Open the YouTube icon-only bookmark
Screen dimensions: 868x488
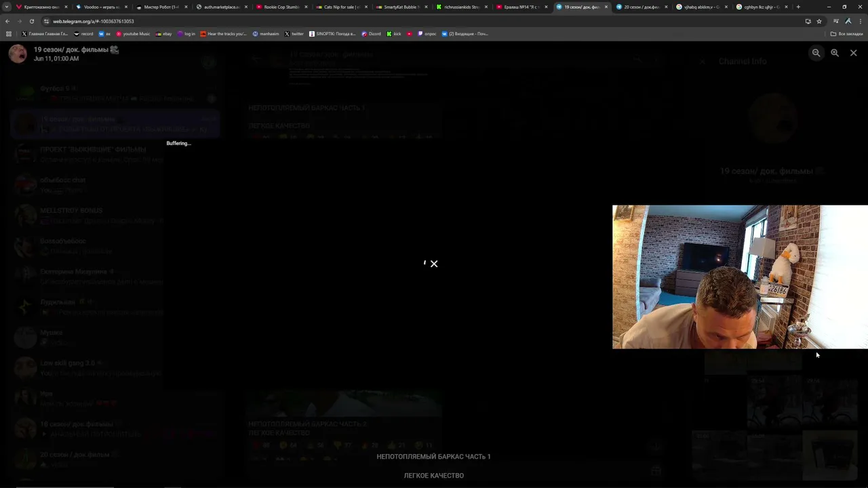coord(410,34)
